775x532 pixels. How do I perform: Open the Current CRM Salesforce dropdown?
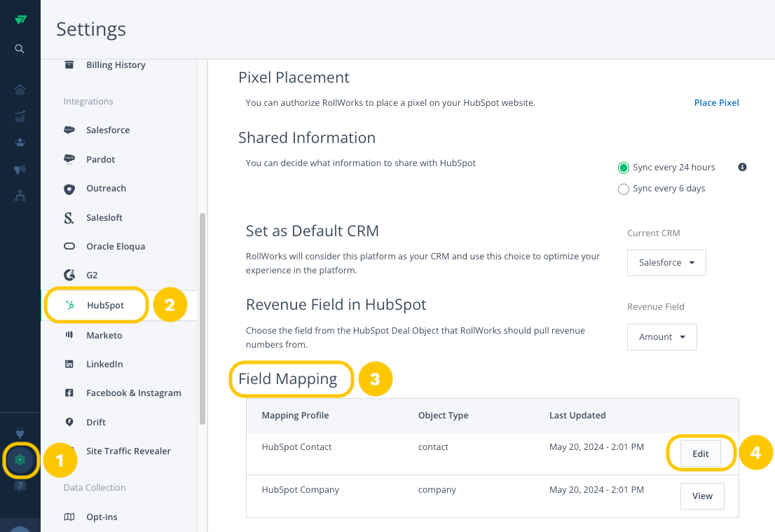666,263
